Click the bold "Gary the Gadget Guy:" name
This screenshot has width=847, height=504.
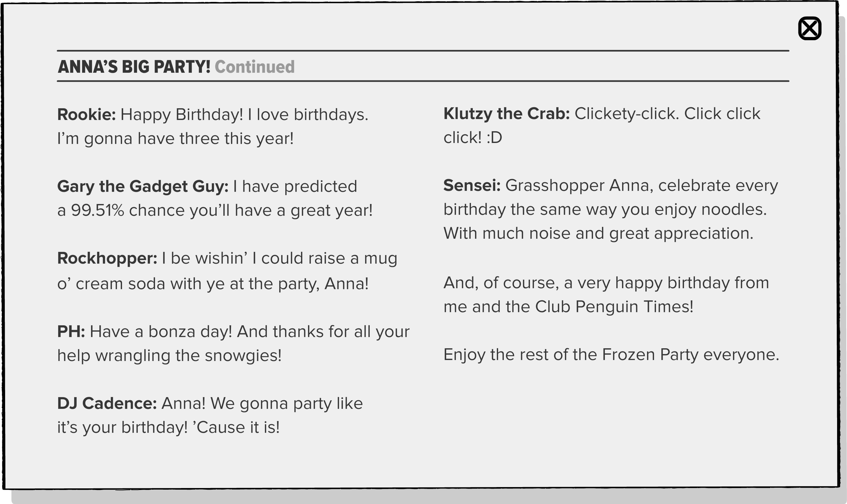(143, 186)
